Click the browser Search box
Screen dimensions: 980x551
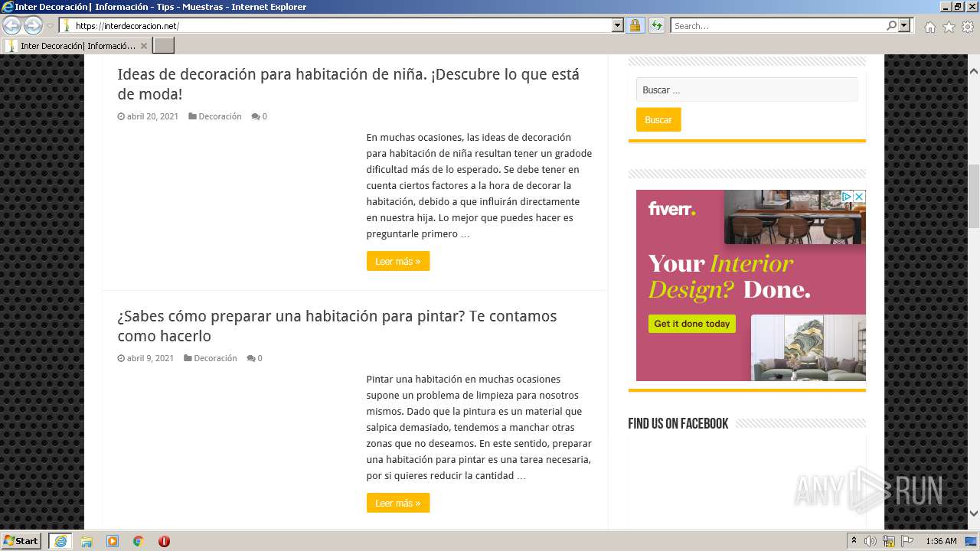(x=777, y=25)
